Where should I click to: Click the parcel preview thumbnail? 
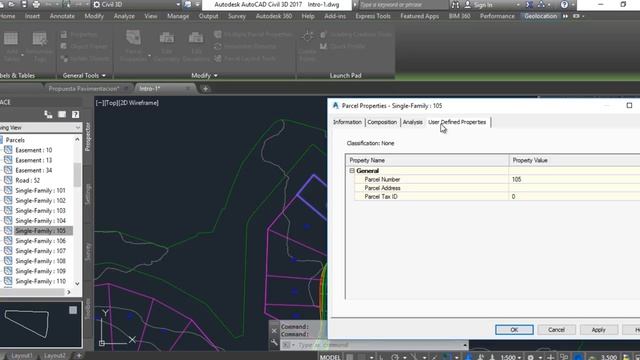(27, 323)
